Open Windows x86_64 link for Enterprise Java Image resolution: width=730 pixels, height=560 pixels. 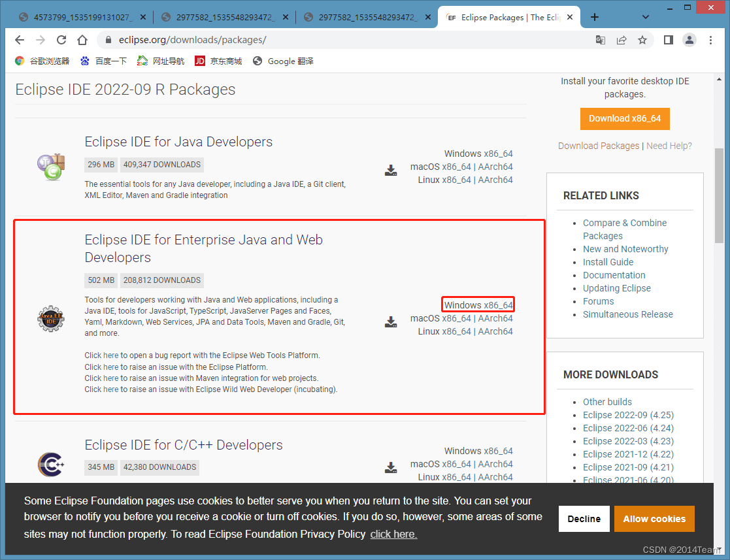click(x=478, y=305)
